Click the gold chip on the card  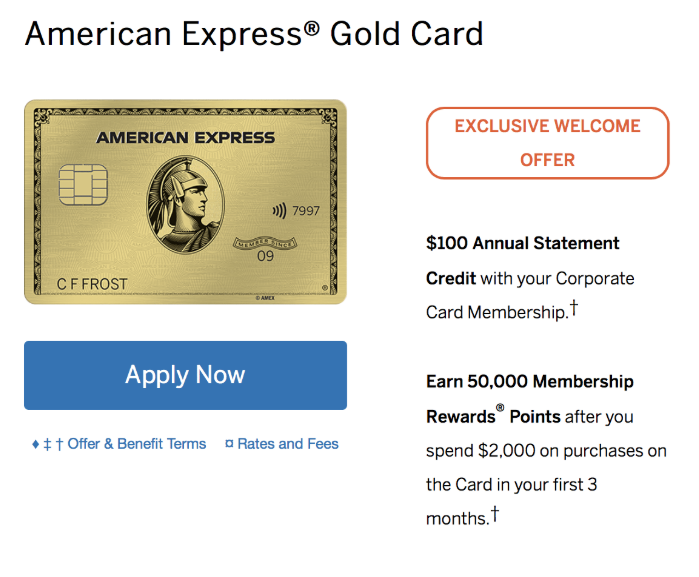(x=83, y=184)
